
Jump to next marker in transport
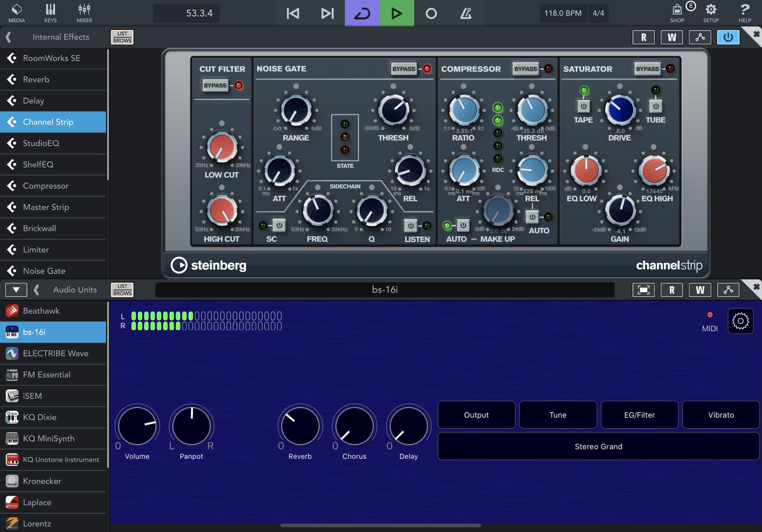point(327,13)
